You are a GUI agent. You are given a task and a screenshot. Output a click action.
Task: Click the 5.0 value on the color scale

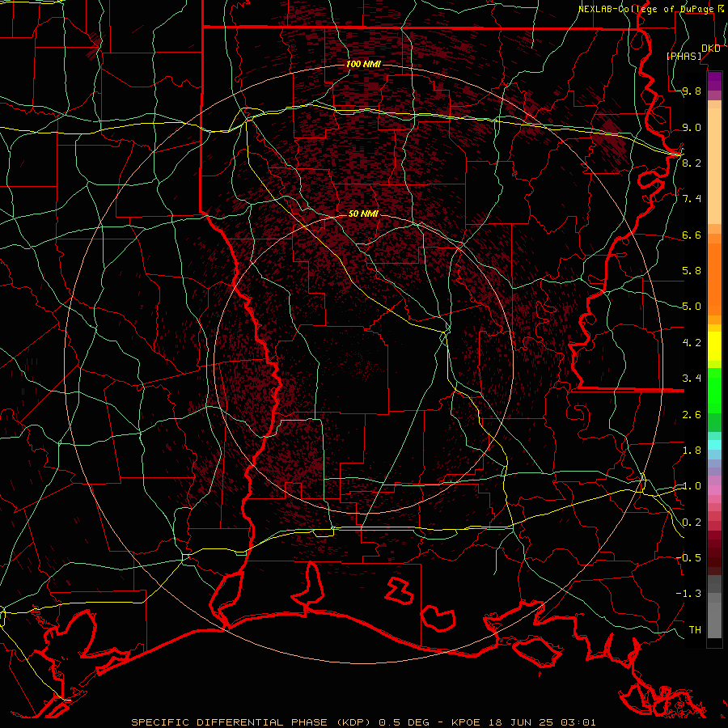coord(692,307)
